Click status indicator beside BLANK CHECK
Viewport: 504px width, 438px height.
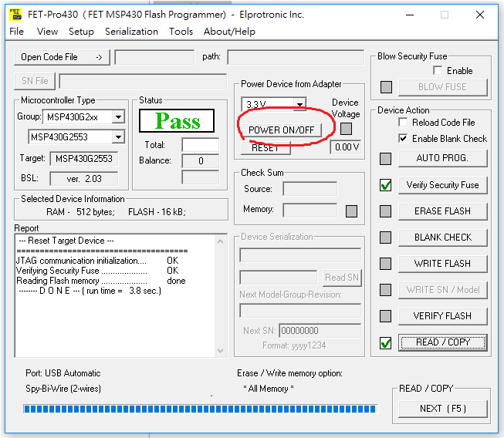tap(385, 238)
